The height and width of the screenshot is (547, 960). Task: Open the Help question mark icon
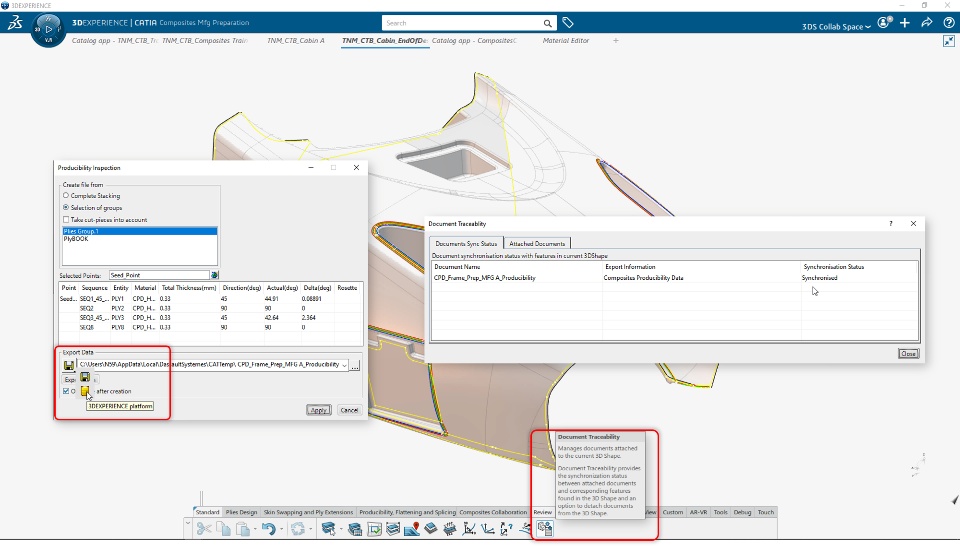[949, 23]
